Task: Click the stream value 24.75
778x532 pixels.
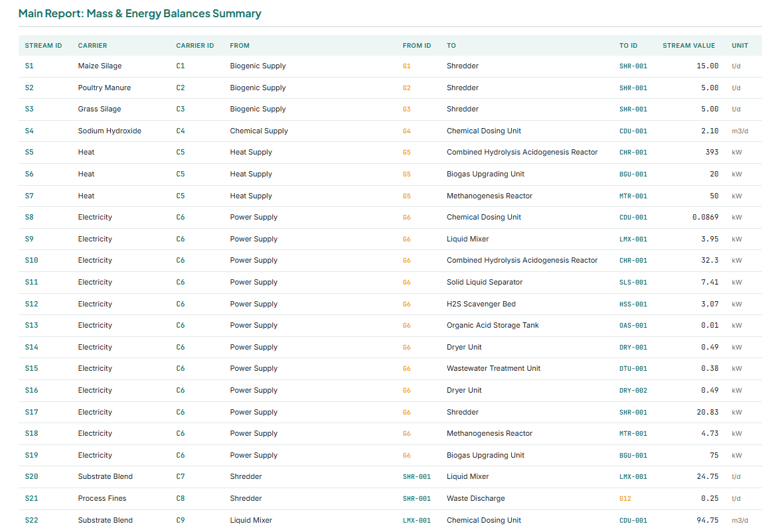Action: tap(708, 476)
